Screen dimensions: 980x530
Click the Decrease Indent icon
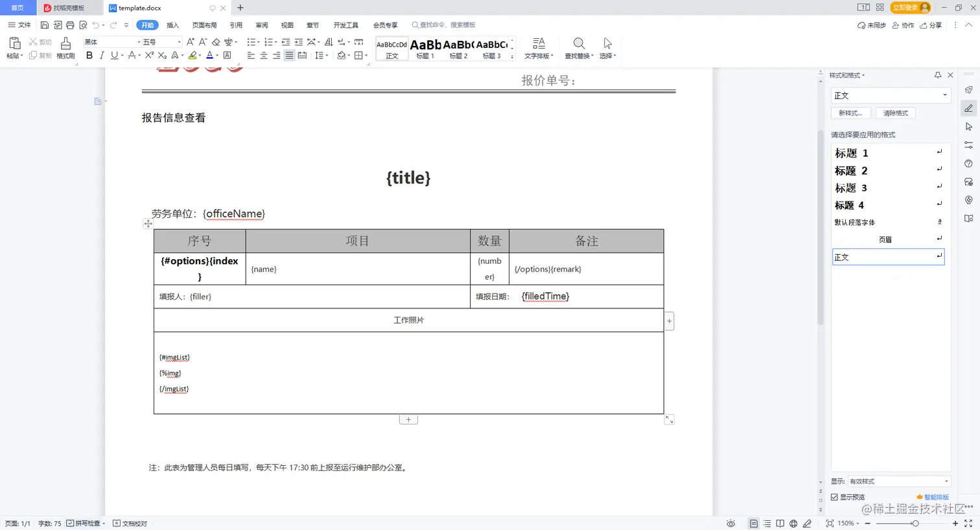[x=286, y=42]
